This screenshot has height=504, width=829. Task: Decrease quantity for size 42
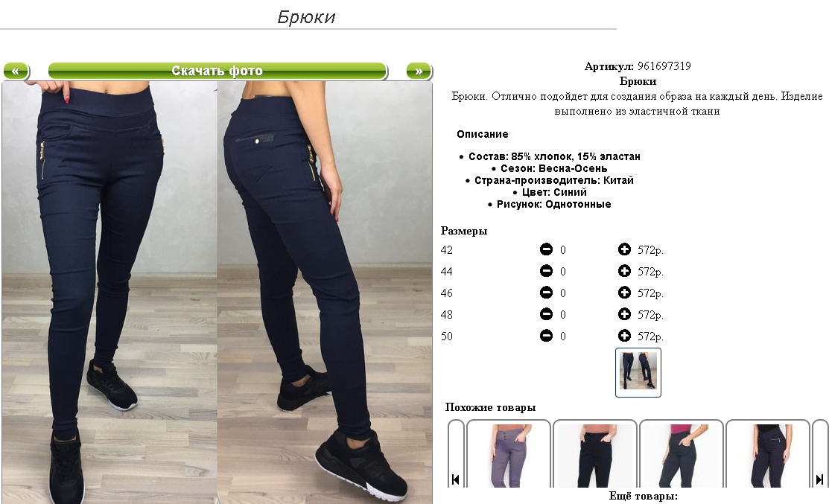(546, 249)
